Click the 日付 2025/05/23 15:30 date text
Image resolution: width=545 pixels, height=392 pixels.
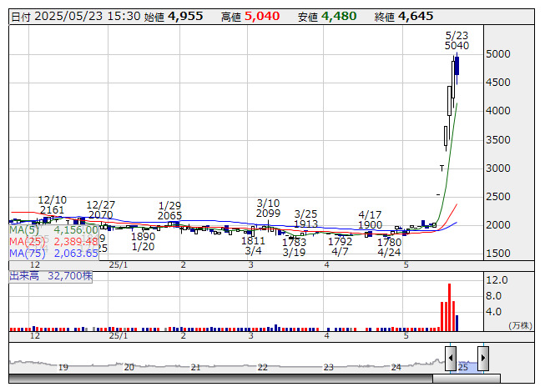pos(76,17)
